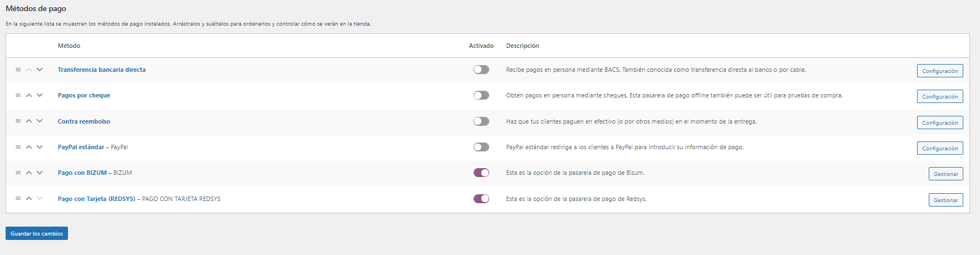Image resolution: width=980 pixels, height=255 pixels.
Task: Move Pago con Tarjeta (REDSYS) up
Action: [x=29, y=199]
